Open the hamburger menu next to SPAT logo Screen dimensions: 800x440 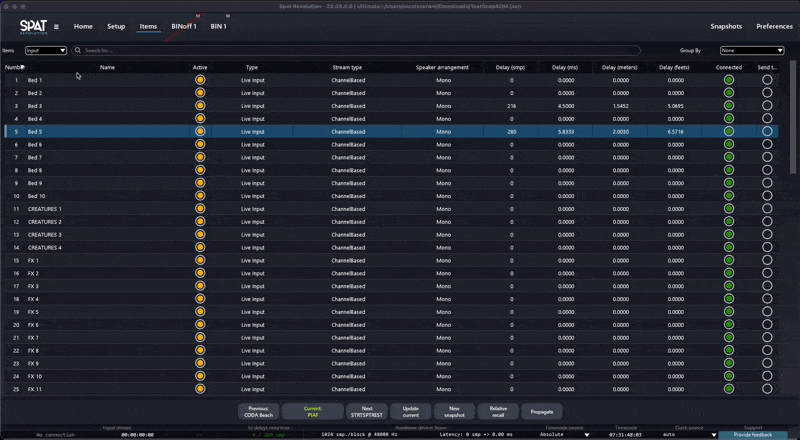56,27
